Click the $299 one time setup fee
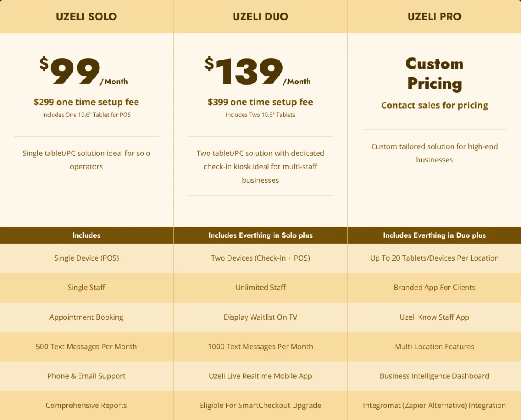This screenshot has width=521, height=420. 86,102
